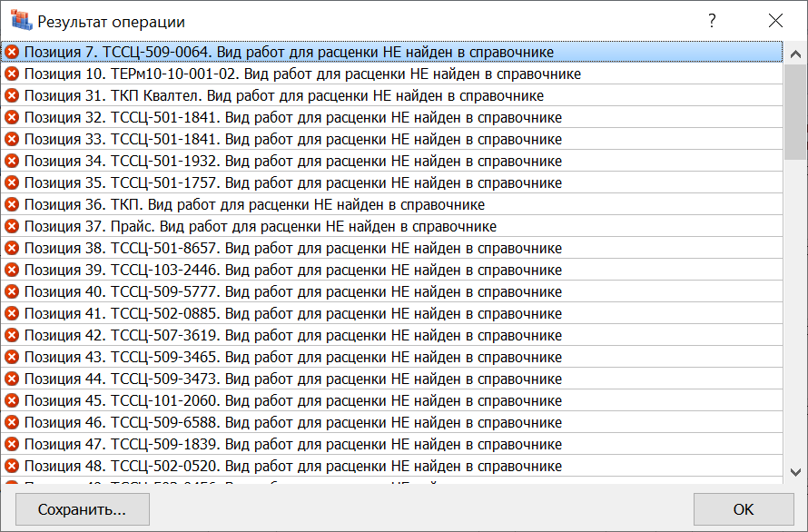
Task: Select the row Позиция 44. ТССЦ-509-3473
Action: (391, 379)
